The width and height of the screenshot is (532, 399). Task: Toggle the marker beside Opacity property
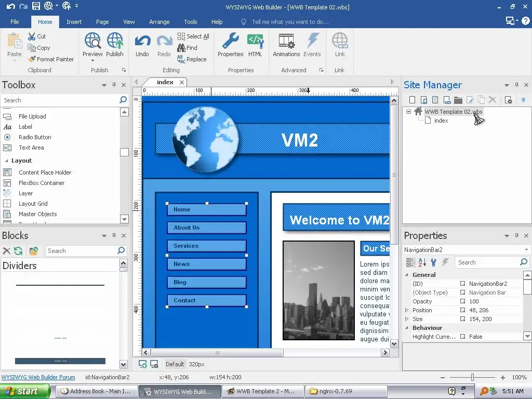click(462, 301)
